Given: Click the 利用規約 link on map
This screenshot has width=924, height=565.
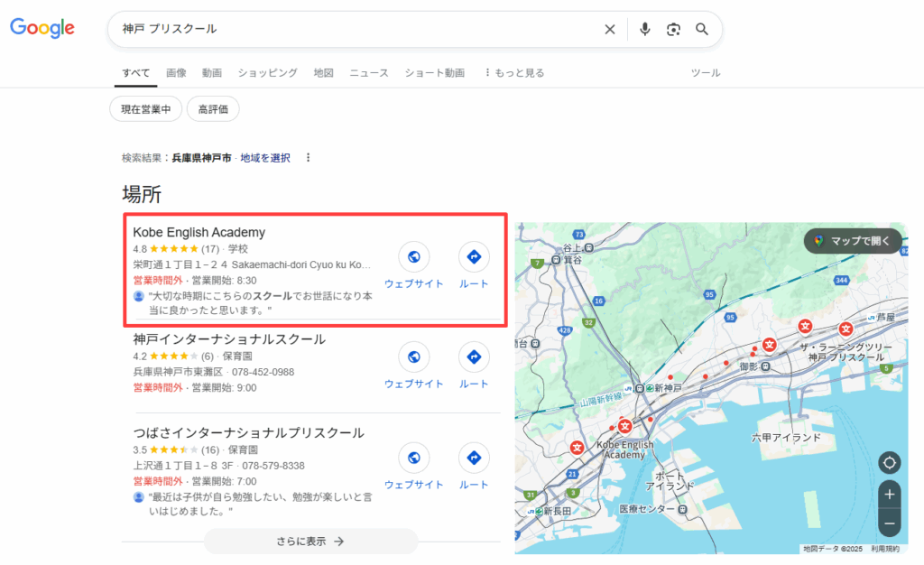Looking at the screenshot, I should pos(885,549).
